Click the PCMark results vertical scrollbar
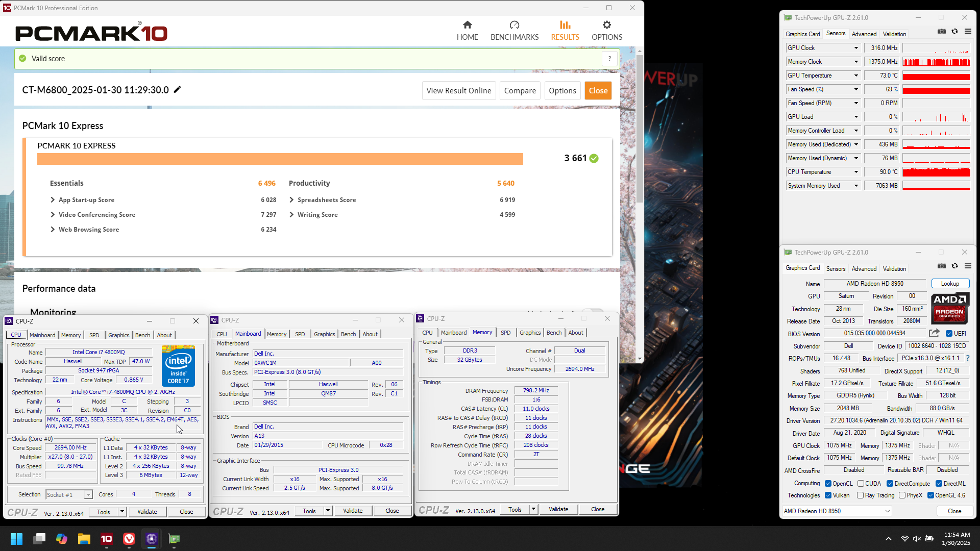This screenshot has height=551, width=980. (x=640, y=128)
